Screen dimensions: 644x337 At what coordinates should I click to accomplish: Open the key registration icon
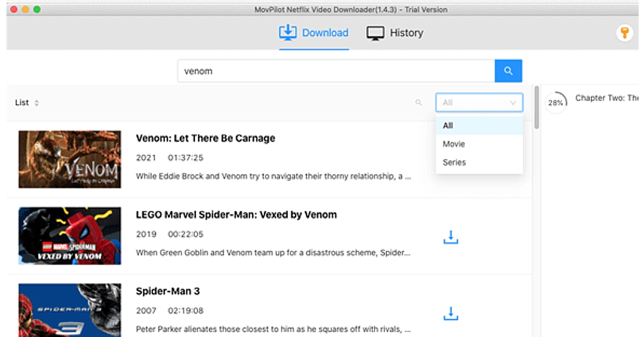pyautogui.click(x=624, y=33)
